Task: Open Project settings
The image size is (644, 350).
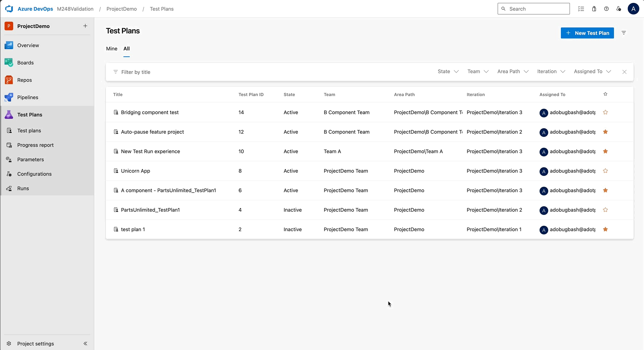Action: coord(35,343)
